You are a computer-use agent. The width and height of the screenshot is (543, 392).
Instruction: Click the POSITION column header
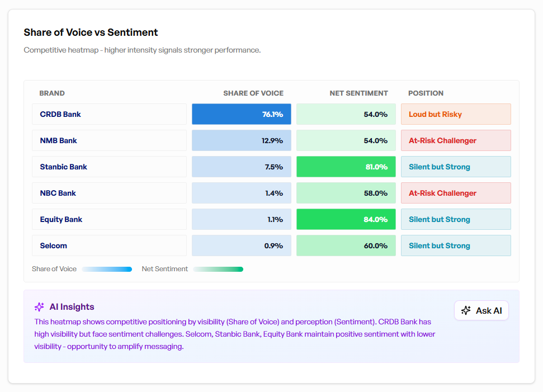(x=426, y=93)
